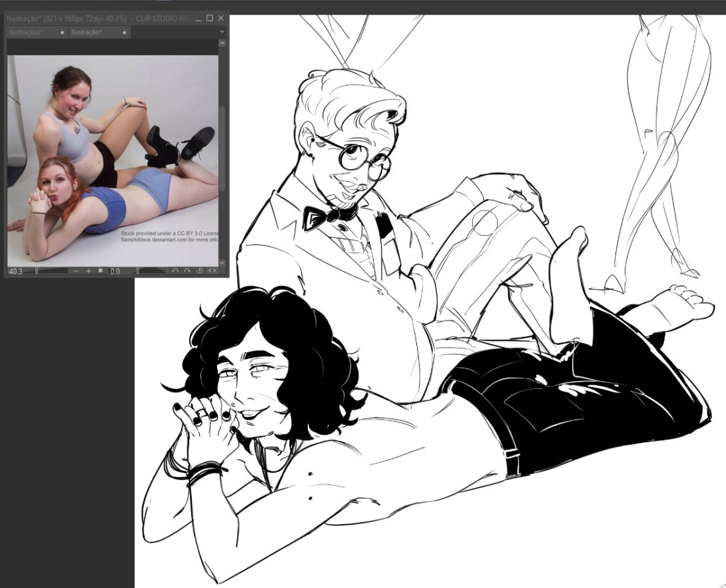Rotate canvas left with counterclockwise icon
The image size is (726, 588).
click(x=175, y=271)
